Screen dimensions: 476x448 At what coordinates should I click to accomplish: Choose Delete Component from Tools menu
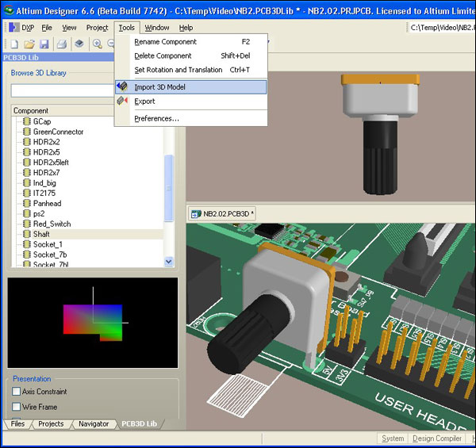tap(191, 56)
